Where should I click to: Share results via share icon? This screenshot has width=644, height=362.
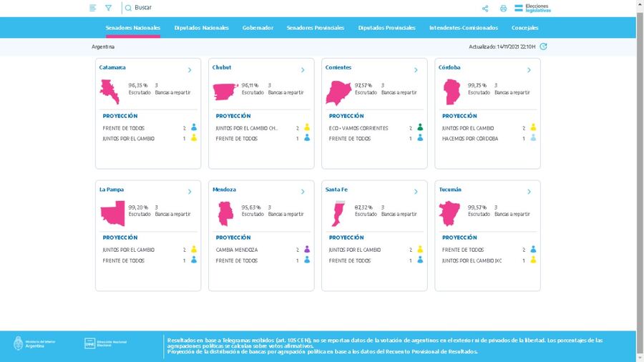(x=485, y=8)
